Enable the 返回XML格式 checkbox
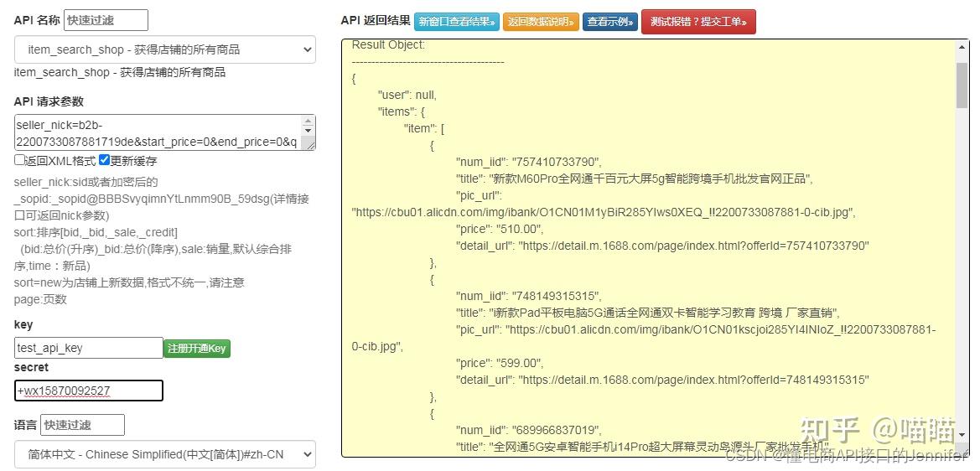The image size is (980, 471). coord(19,161)
